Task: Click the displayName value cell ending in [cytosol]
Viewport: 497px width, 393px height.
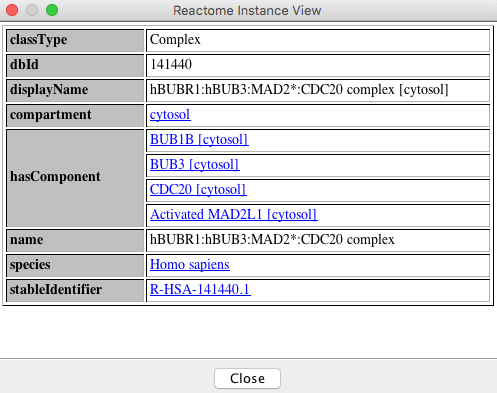Action: click(x=318, y=90)
